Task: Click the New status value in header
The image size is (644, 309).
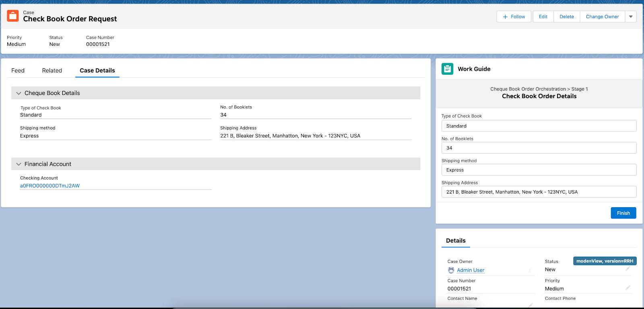Action: [55, 44]
